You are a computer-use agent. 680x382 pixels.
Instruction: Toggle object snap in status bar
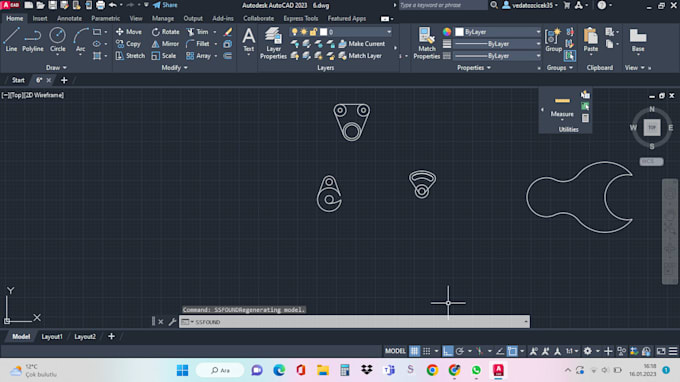512,351
